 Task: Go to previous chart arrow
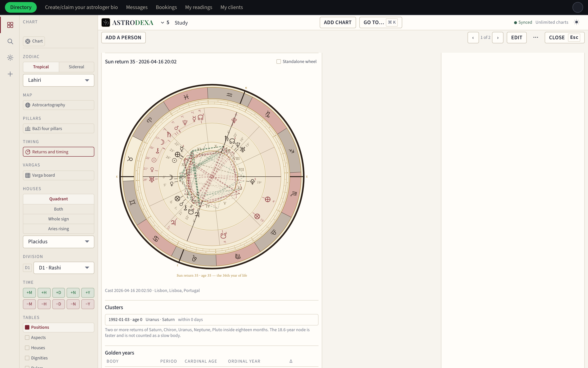[x=473, y=37]
